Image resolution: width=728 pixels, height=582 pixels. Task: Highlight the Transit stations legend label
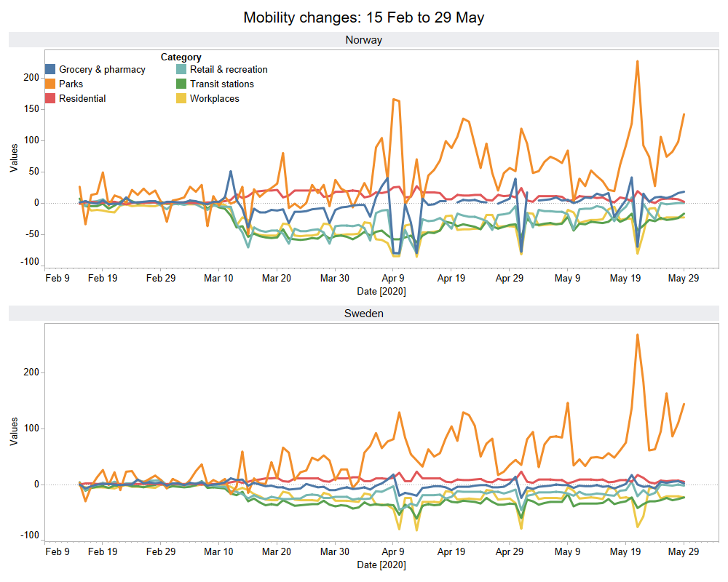[x=222, y=84]
